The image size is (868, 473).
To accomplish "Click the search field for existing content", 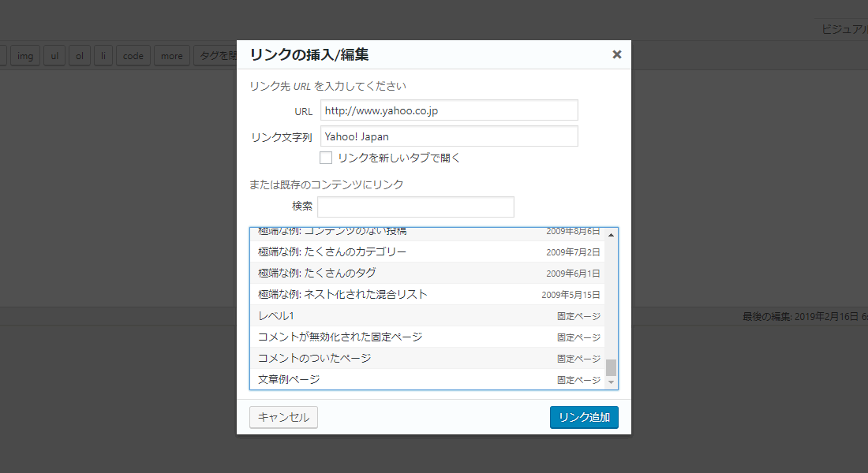I will pyautogui.click(x=415, y=207).
